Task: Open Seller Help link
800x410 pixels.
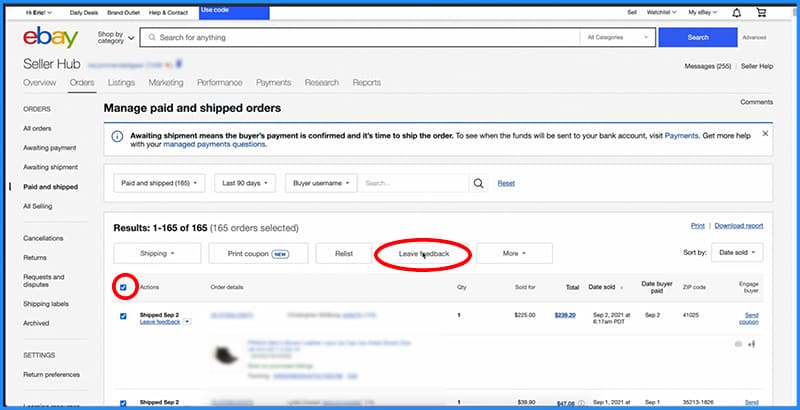Action: point(757,66)
